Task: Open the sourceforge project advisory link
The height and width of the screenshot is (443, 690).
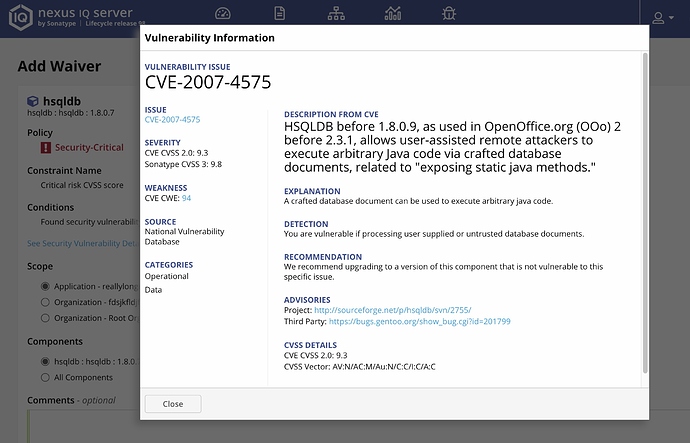Action: 393,310
